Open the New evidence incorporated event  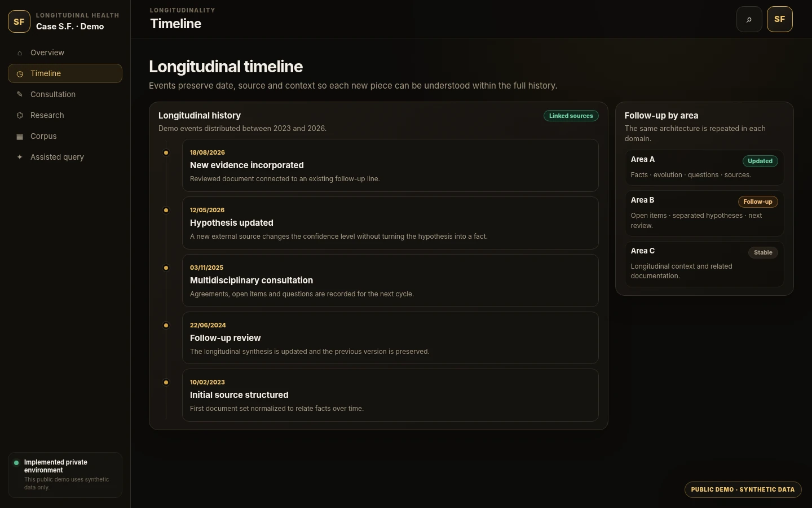tap(390, 165)
